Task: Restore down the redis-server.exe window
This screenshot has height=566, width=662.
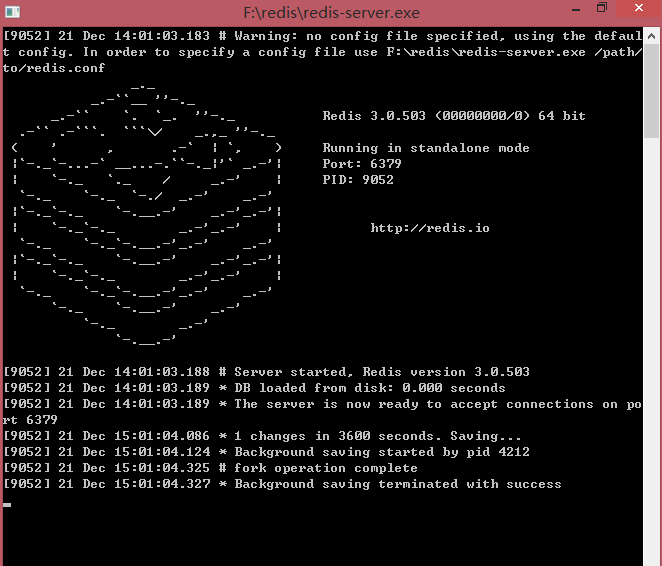Action: pyautogui.click(x=602, y=8)
